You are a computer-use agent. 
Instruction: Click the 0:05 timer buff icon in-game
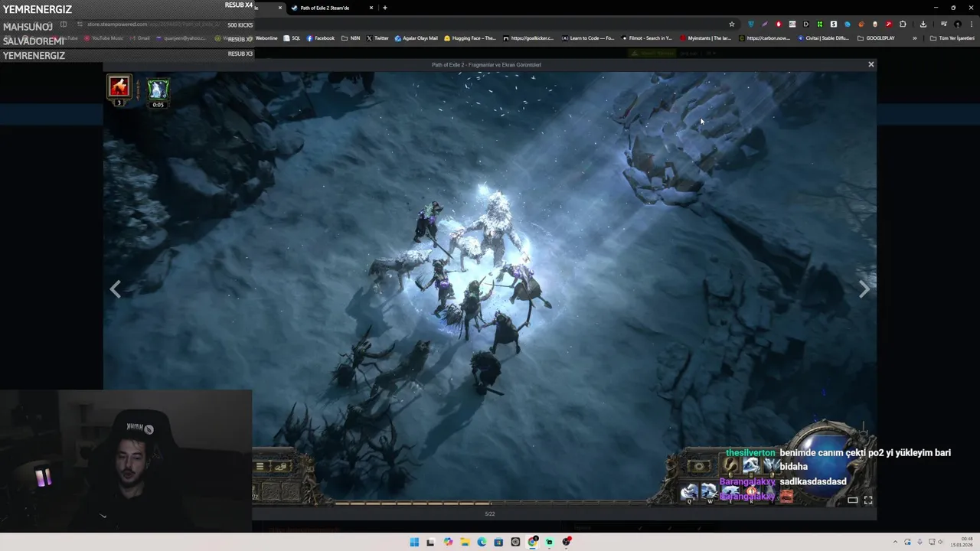(158, 89)
